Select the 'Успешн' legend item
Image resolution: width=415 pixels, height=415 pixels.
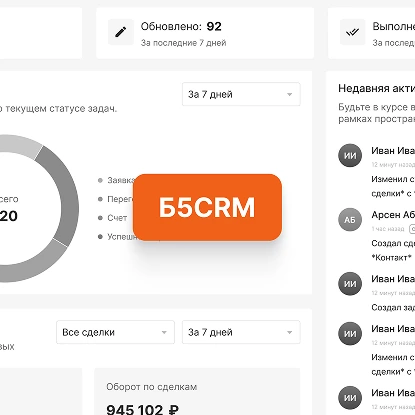pyautogui.click(x=116, y=237)
